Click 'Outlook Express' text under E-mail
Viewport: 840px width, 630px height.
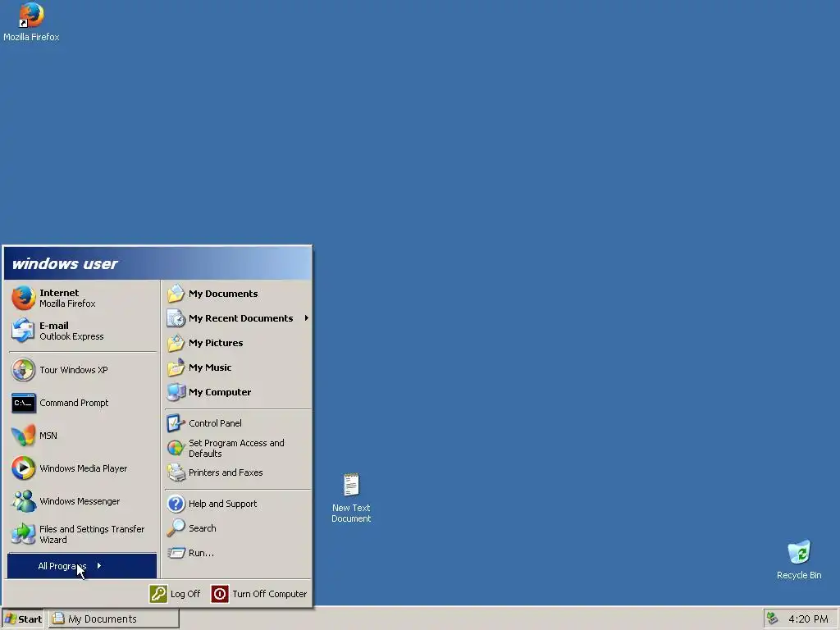pyautogui.click(x=72, y=336)
